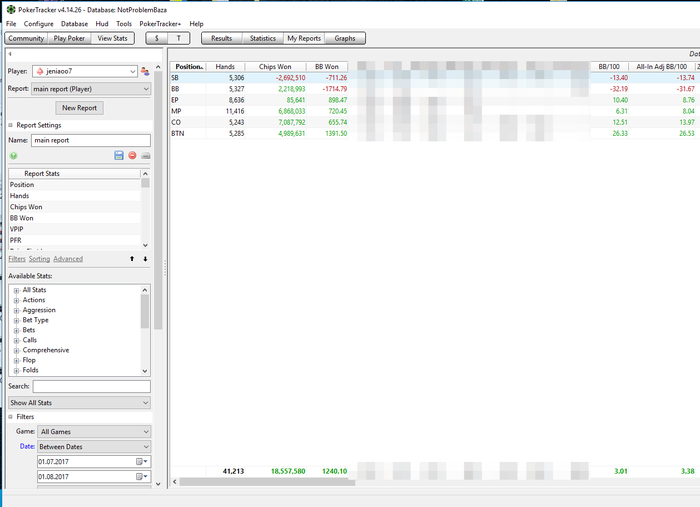Expand the Calls tree node
The height and width of the screenshot is (507, 700).
(x=16, y=341)
